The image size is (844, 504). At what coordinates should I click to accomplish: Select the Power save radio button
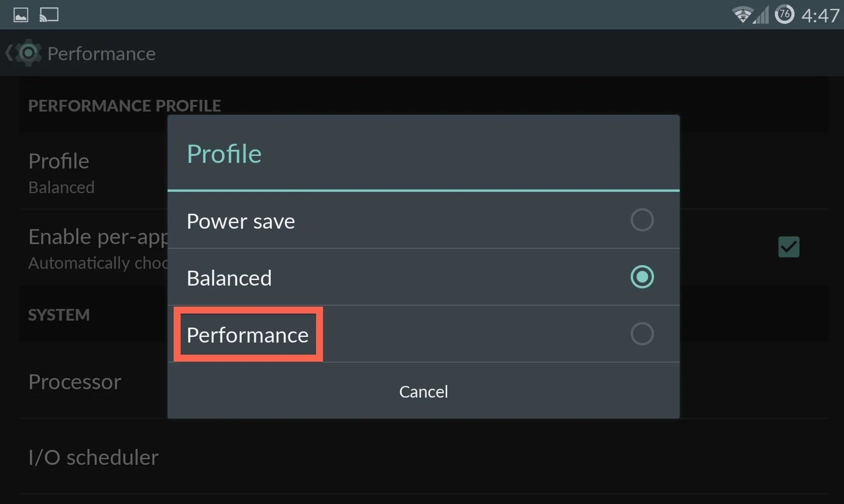pos(642,220)
